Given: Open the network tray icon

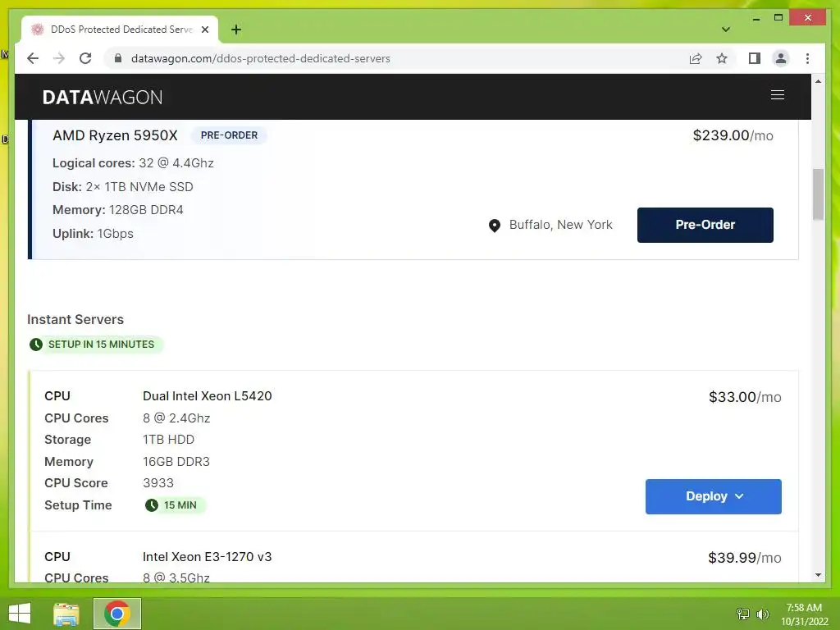Looking at the screenshot, I should coord(743,614).
